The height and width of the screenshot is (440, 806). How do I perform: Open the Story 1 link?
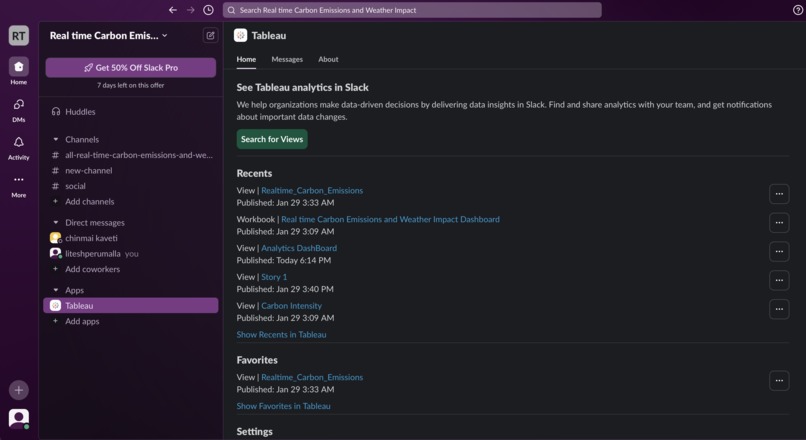click(x=274, y=277)
